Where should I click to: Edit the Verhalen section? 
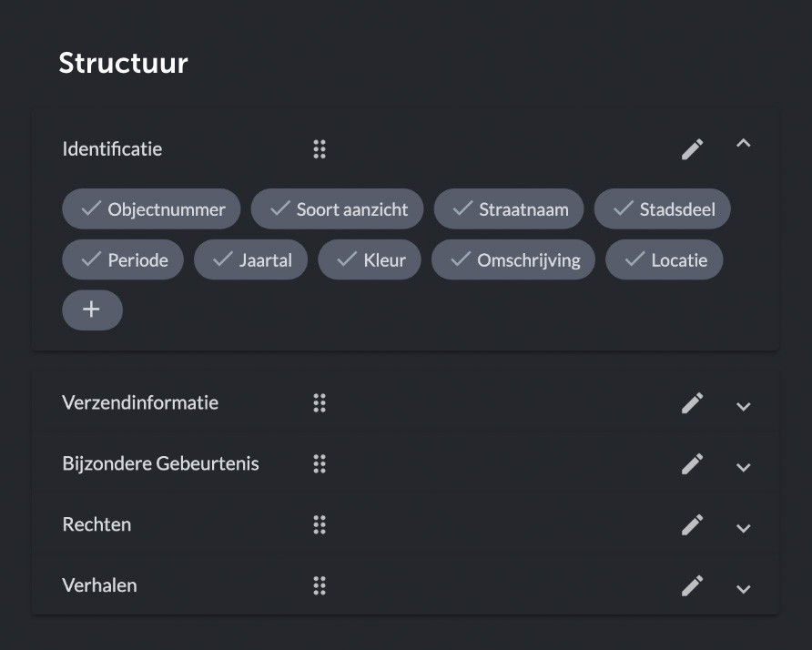[x=693, y=585]
